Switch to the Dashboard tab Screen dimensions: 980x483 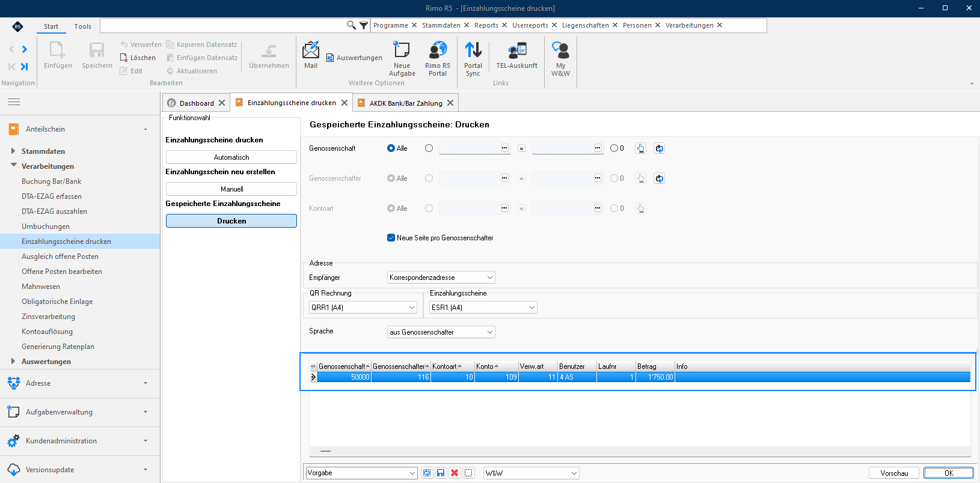click(x=196, y=103)
